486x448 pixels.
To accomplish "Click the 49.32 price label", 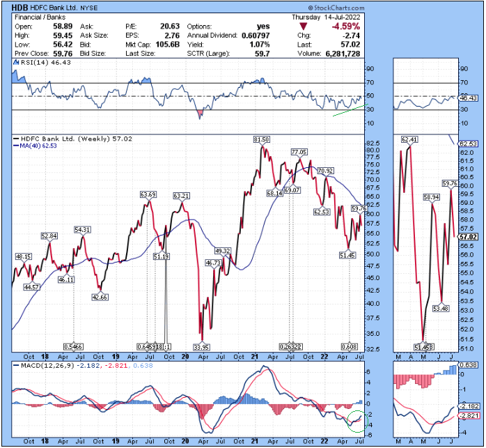I will [223, 251].
